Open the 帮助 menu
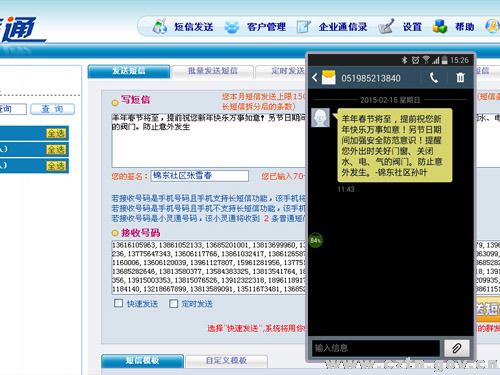This screenshot has height=375, width=500. 465,27
